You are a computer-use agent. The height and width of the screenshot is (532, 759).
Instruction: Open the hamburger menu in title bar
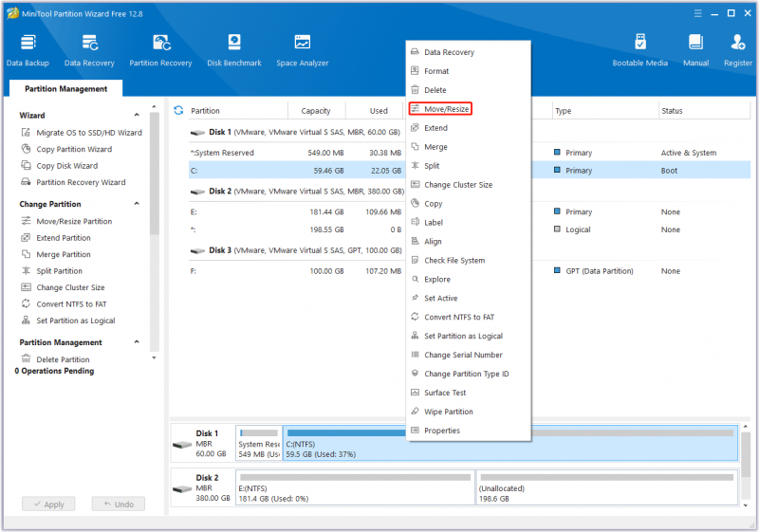tap(697, 13)
